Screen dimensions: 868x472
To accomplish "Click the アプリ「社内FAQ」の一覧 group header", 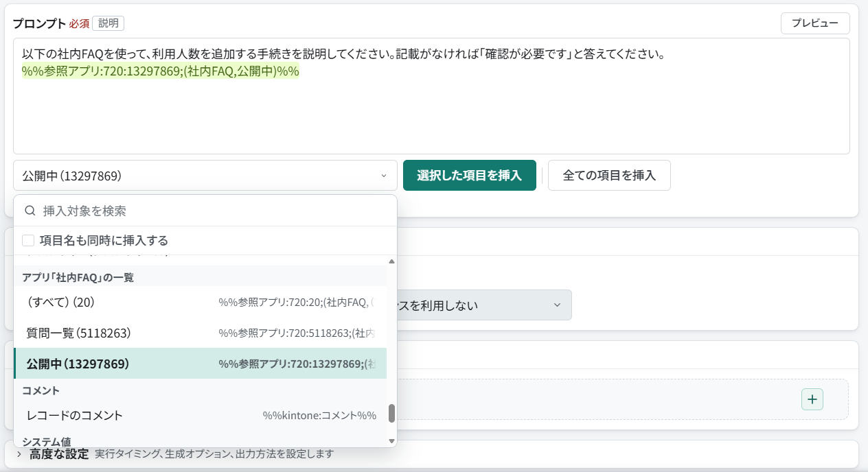I will point(78,277).
